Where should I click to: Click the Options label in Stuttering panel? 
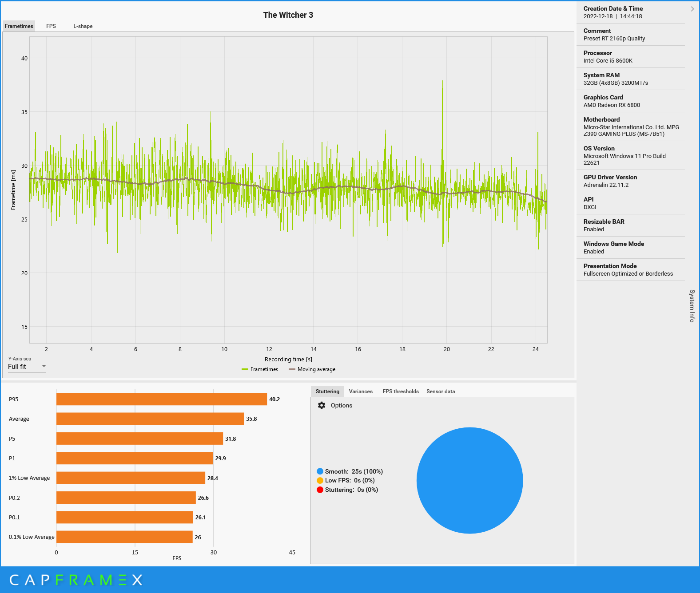341,405
